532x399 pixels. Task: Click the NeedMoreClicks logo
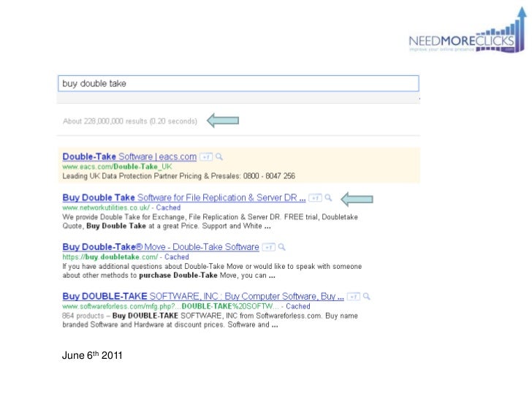[467, 31]
